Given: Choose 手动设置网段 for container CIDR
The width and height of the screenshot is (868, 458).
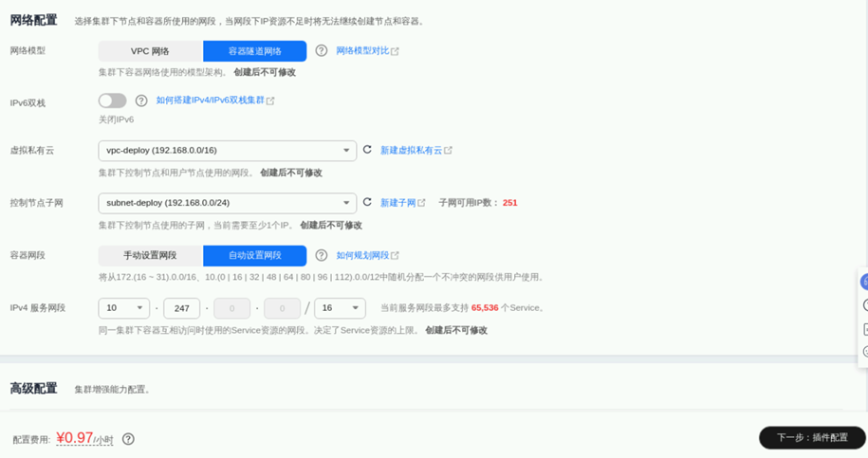Looking at the screenshot, I should [x=150, y=255].
